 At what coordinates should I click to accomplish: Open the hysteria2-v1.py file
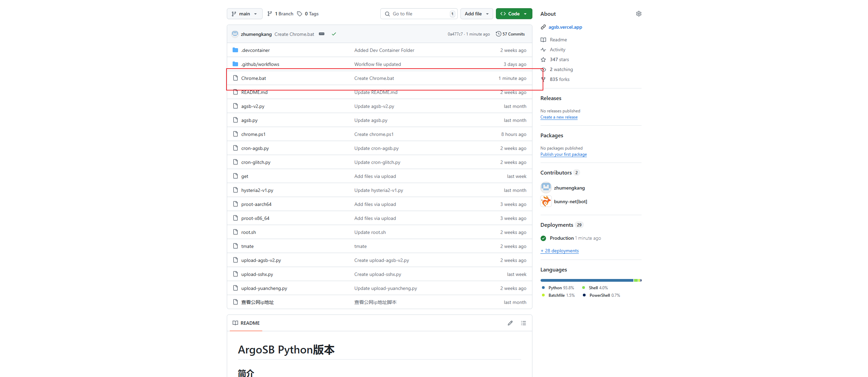click(257, 190)
